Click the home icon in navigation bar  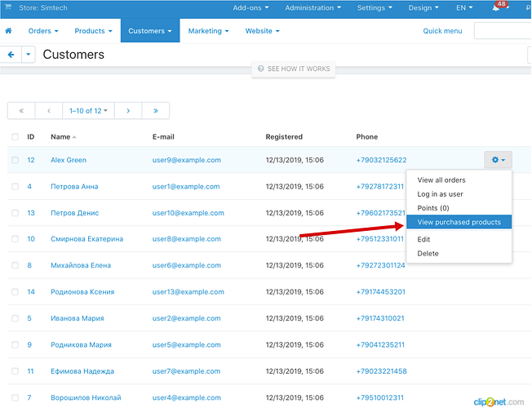[9, 31]
